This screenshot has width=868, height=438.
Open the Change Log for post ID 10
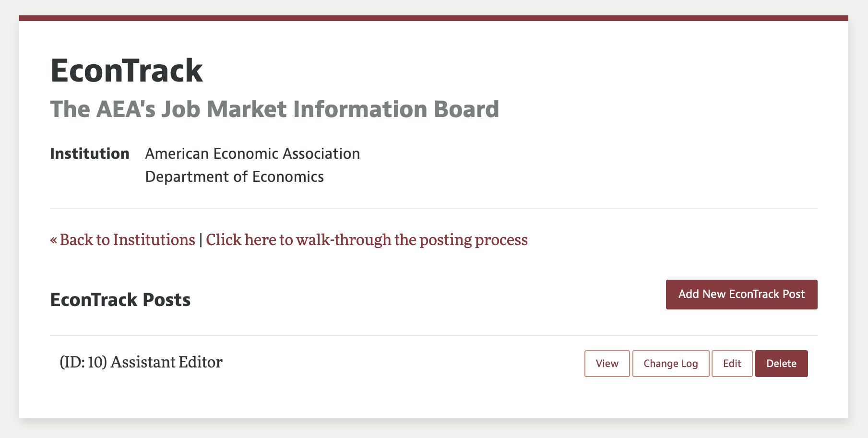[670, 364]
